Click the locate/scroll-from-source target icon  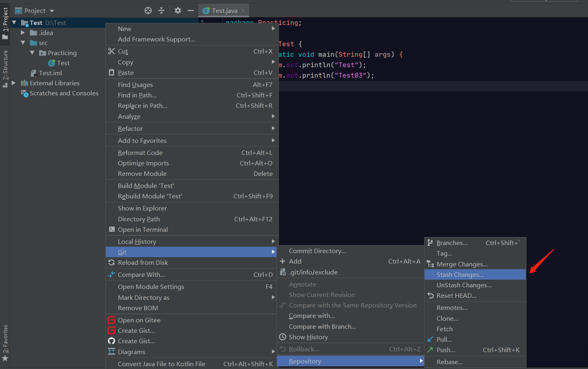[x=148, y=11]
